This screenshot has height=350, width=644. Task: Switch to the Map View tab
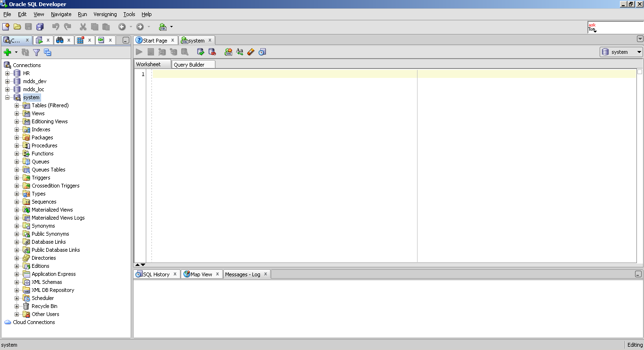click(201, 274)
